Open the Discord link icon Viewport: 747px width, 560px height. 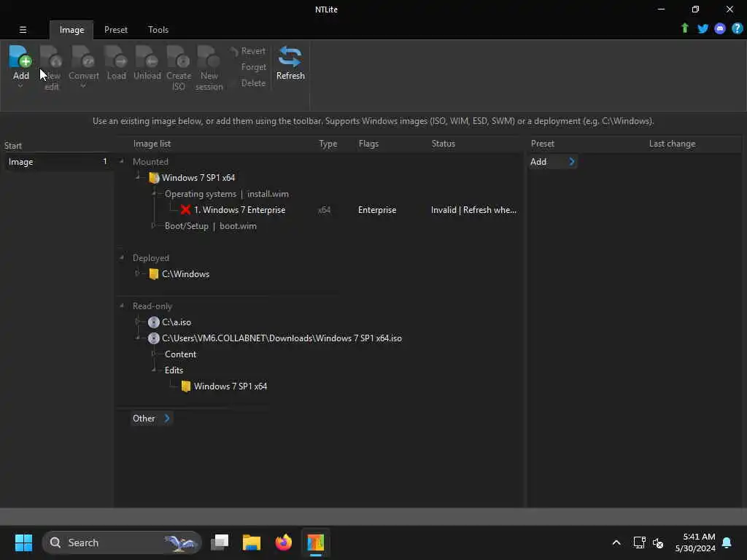(x=720, y=28)
